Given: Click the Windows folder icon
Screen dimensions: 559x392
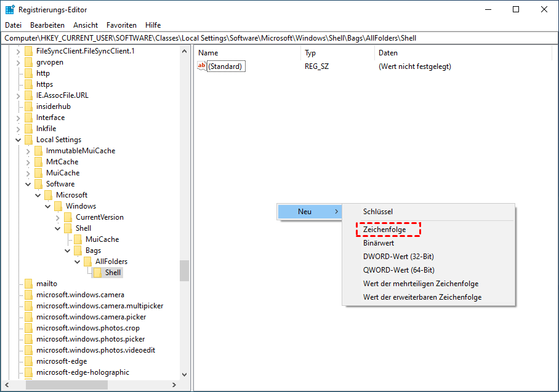Looking at the screenshot, I should [x=58, y=206].
